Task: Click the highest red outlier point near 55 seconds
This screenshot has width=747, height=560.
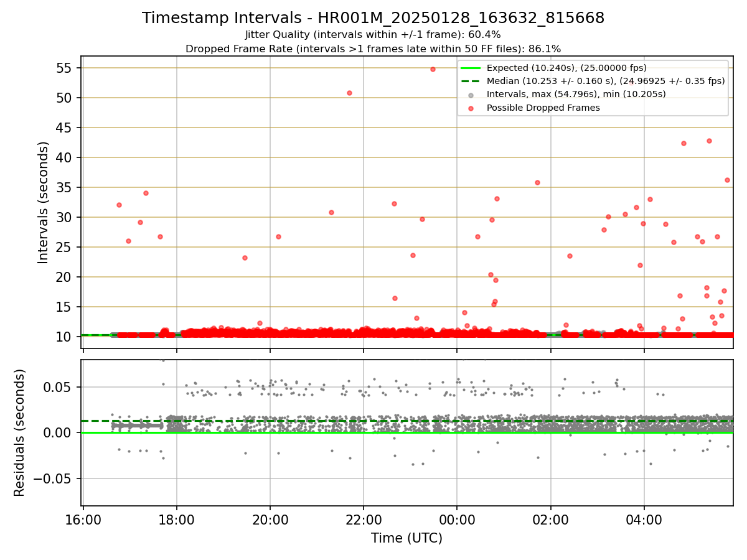Action: point(433,69)
